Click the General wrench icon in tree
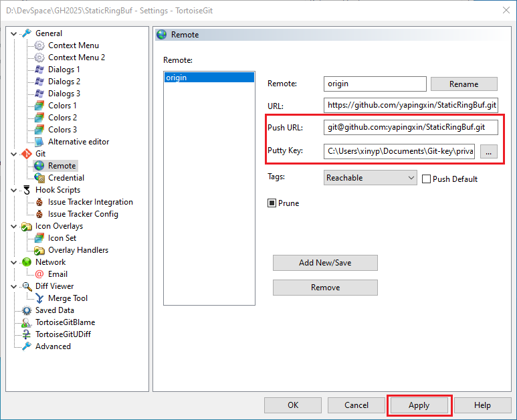517x420 pixels. click(27, 33)
